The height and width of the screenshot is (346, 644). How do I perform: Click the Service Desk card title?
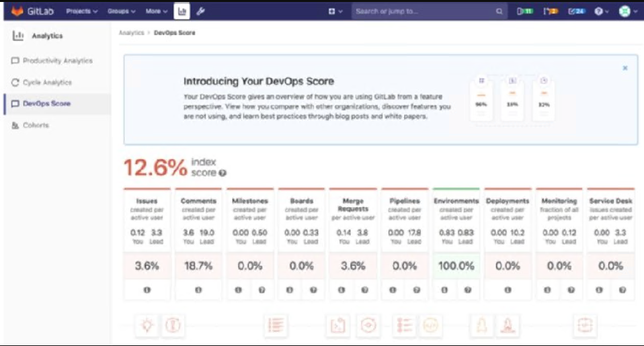tap(611, 201)
